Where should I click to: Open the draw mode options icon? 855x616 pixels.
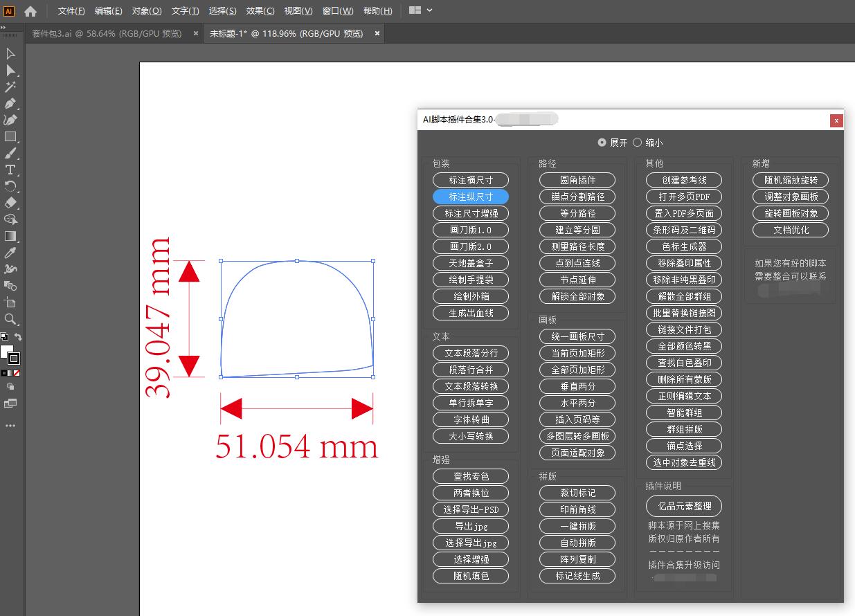coord(10,387)
